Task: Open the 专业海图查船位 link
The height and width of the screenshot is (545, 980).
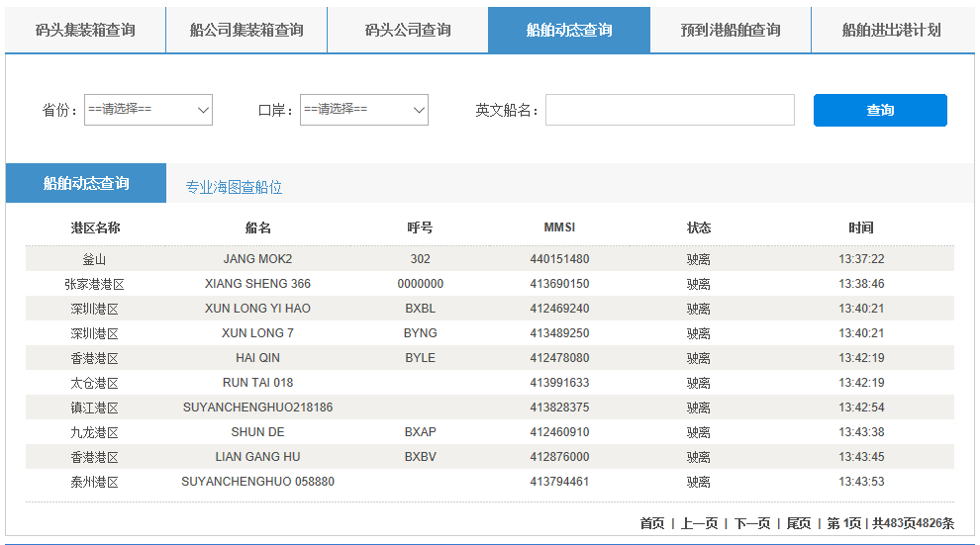Action: tap(234, 187)
